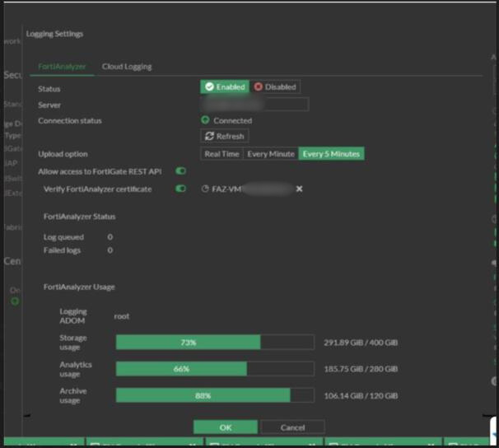Cancel the Logging Settings dialog
The height and width of the screenshot is (448, 499).
292,427
